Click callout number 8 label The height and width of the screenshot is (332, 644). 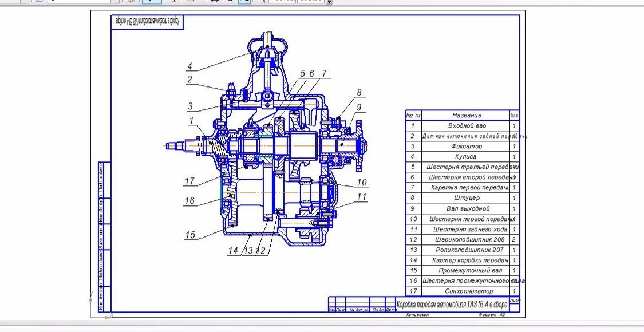pyautogui.click(x=359, y=93)
